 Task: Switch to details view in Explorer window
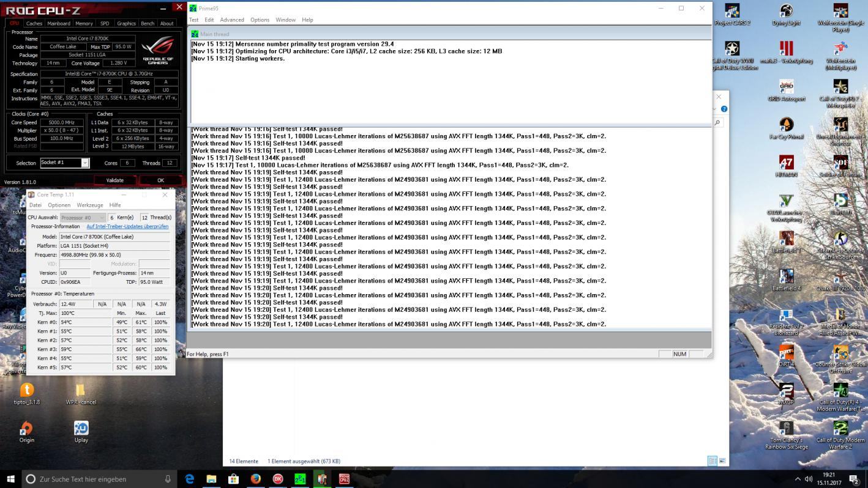(x=713, y=461)
